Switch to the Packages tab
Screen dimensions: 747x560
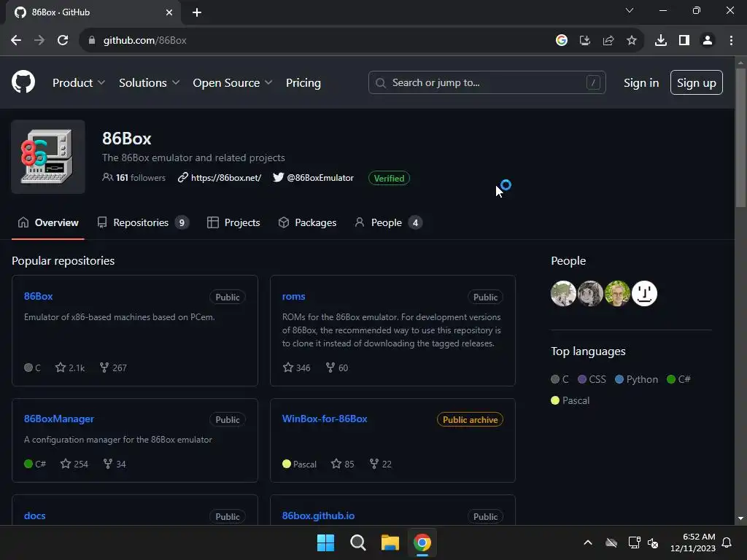307,222
